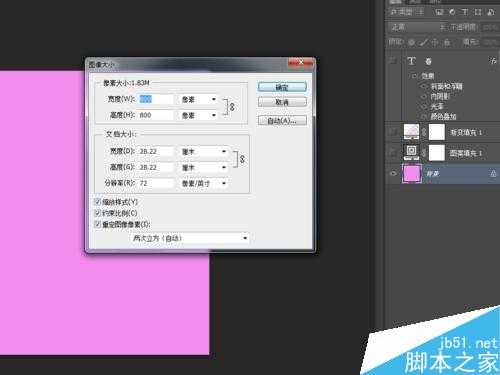The width and height of the screenshot is (500, 375).
Task: Click the 图案填充 1 layer mask thumbnail
Action: click(x=437, y=153)
